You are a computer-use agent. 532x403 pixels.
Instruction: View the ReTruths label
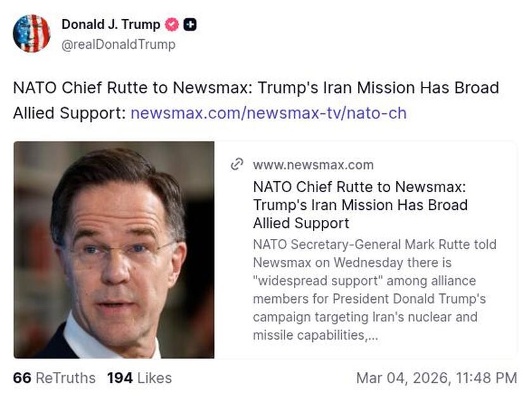coord(66,378)
